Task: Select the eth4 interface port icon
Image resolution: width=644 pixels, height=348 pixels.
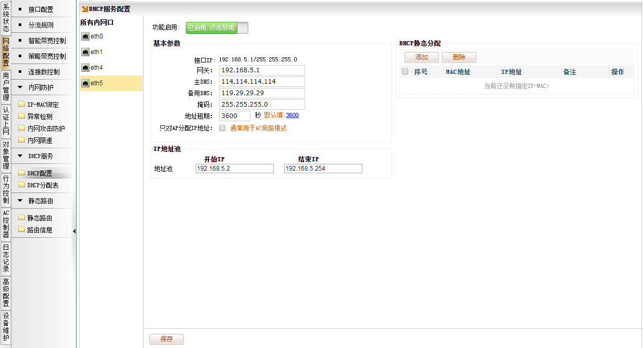Action: click(x=85, y=68)
